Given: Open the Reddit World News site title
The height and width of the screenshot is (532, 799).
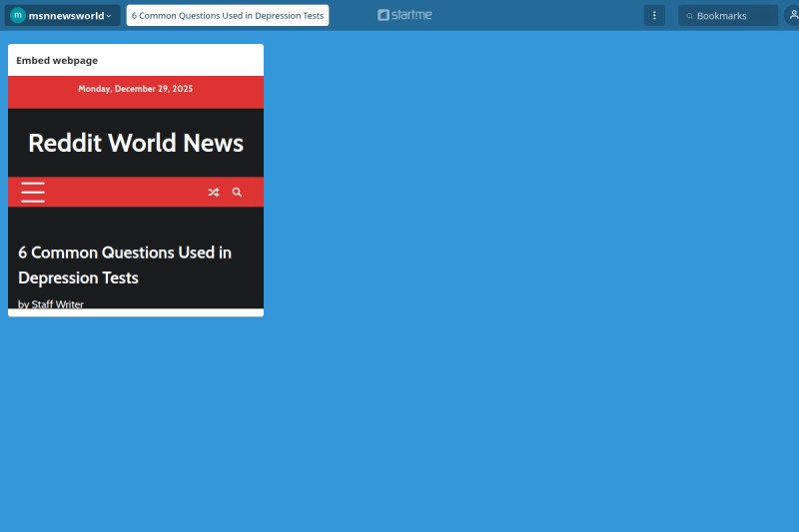Looking at the screenshot, I should point(136,143).
